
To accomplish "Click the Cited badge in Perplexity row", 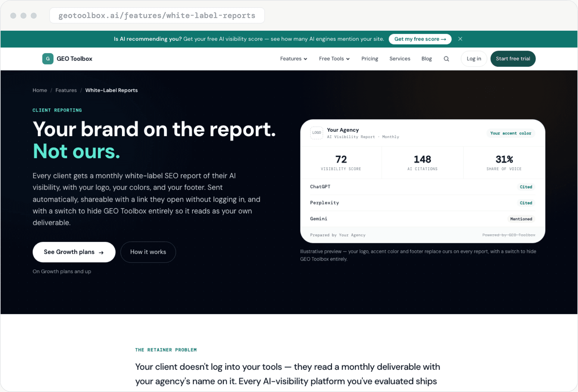I will [526, 203].
